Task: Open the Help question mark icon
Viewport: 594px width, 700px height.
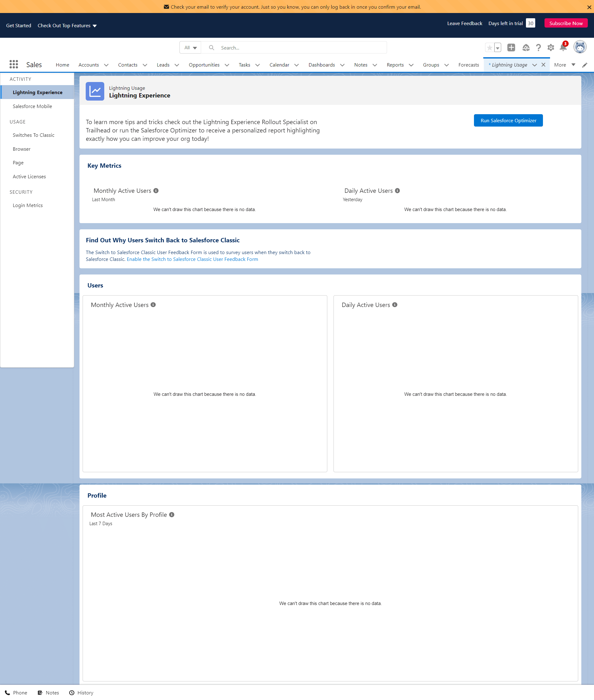Action: [538, 48]
